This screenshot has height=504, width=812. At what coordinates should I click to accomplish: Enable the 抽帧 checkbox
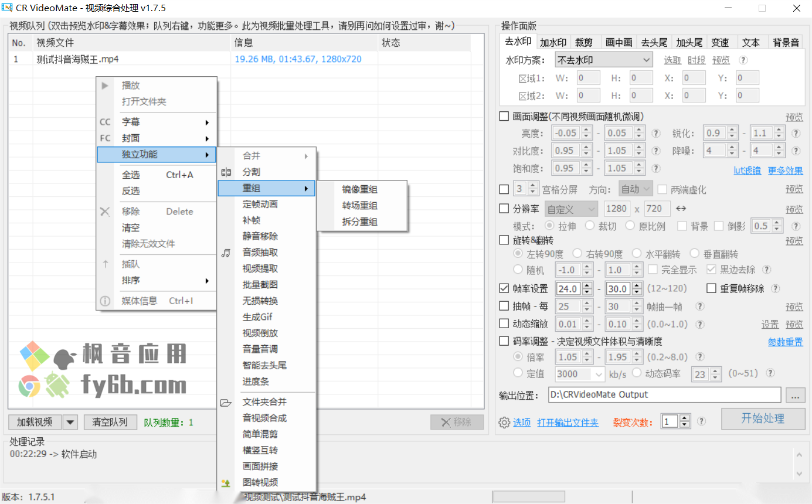coord(504,306)
